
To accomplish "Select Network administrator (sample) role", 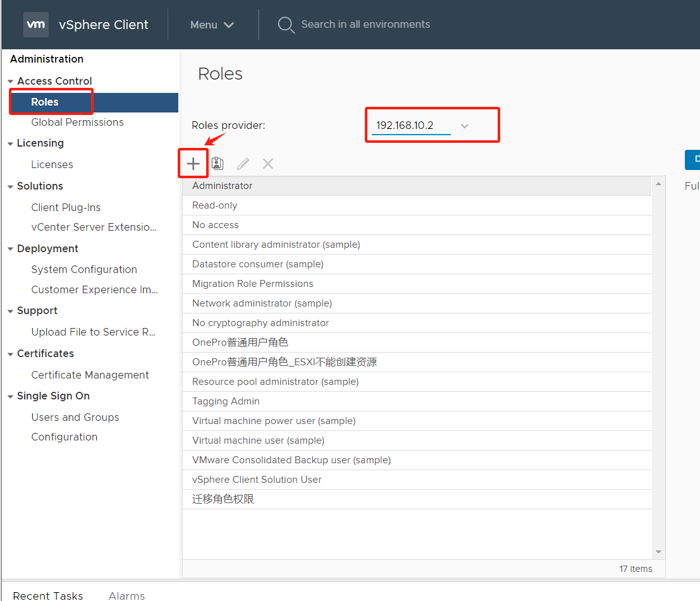I will point(417,303).
